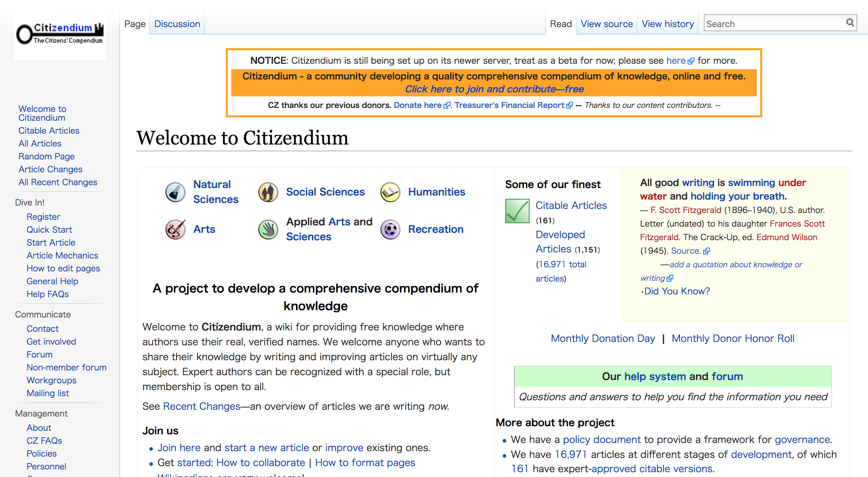Open the Monthly Donation Day link

(603, 338)
